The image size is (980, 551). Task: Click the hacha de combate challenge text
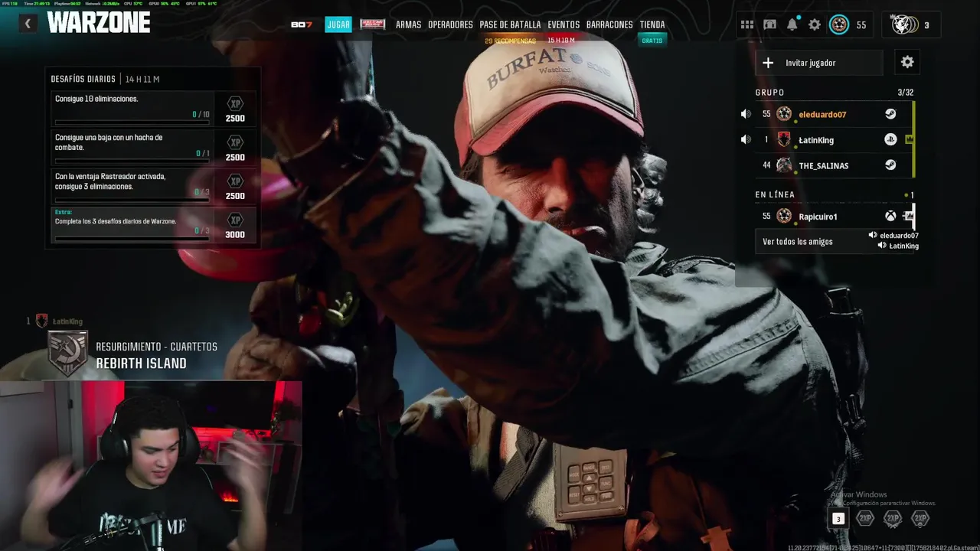point(109,142)
